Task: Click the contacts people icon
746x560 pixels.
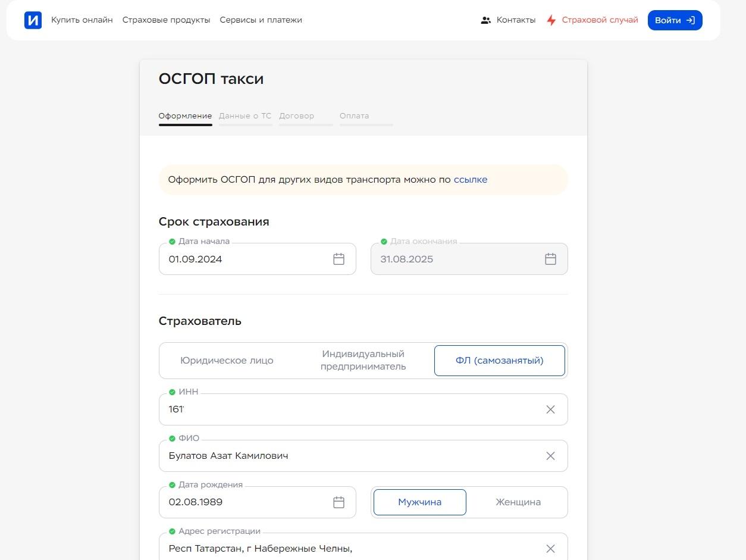Action: click(486, 20)
